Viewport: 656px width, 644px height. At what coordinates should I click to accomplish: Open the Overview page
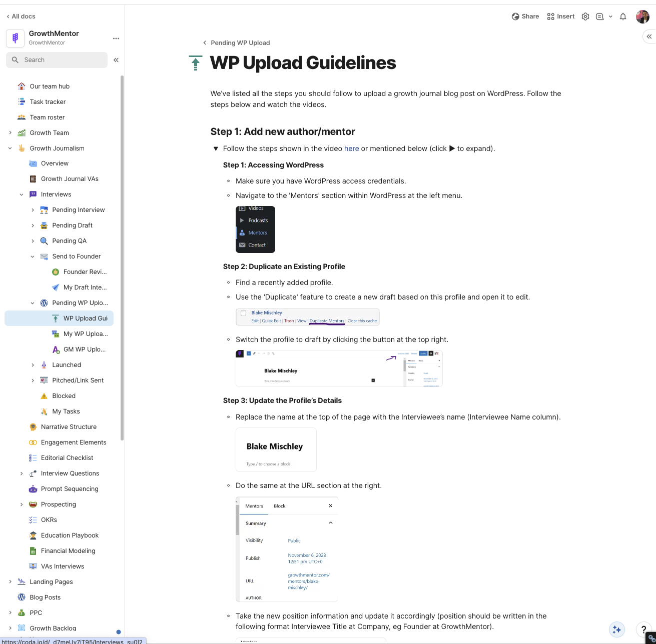pos(55,163)
